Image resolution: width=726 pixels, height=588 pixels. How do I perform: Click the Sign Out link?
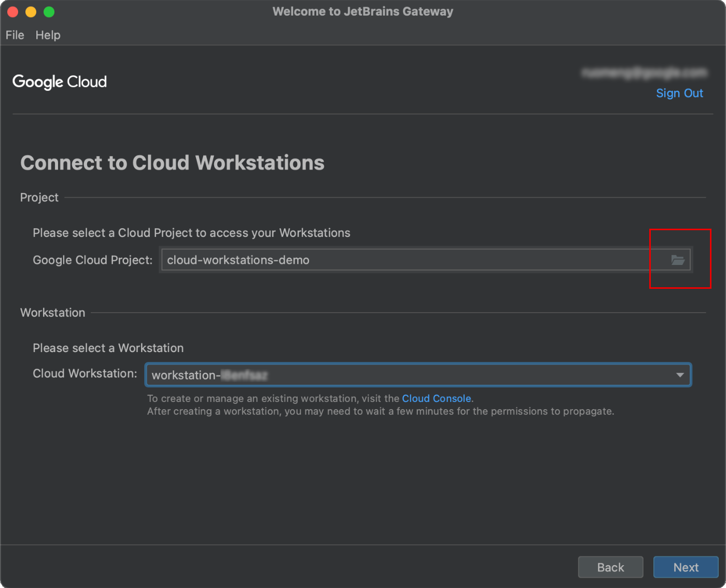(679, 93)
